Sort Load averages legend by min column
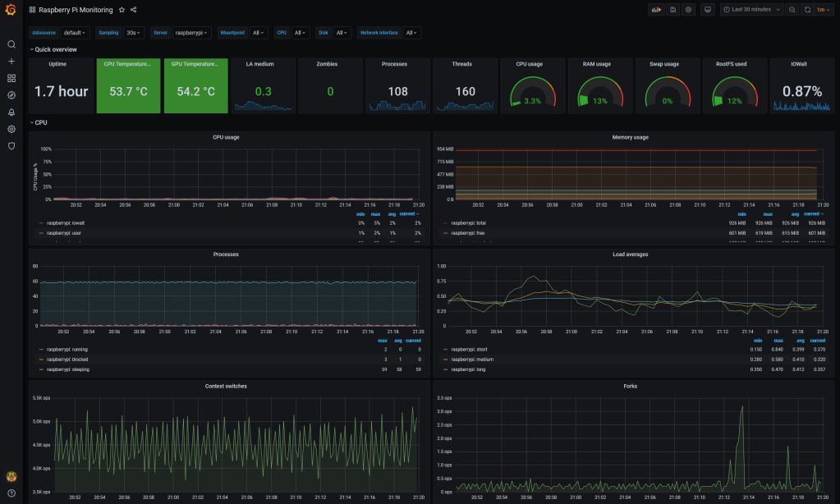This screenshot has height=504, width=840. (758, 341)
